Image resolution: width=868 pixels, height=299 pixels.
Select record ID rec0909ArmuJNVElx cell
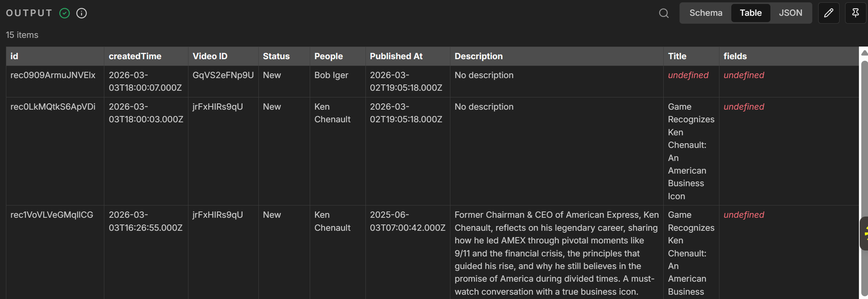[53, 75]
